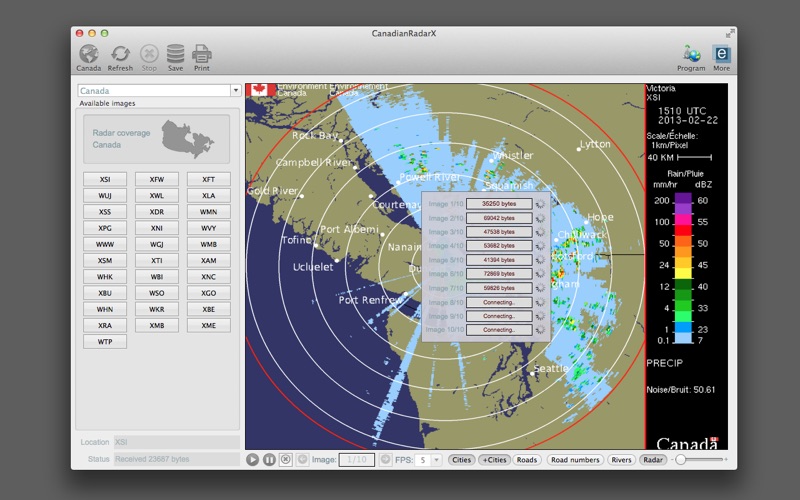This screenshot has width=800, height=500.
Task: Click the Image 8/10 Connecting progress bar
Action: pos(499,303)
